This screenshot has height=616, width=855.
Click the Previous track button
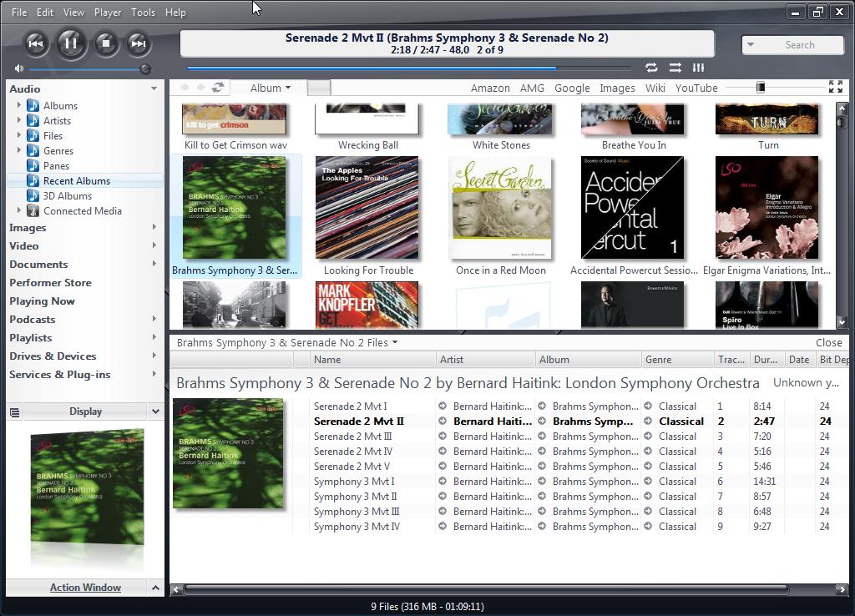coord(36,43)
